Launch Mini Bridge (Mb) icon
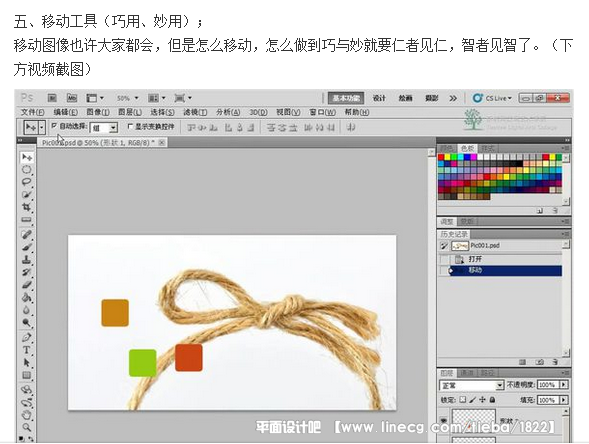Screen dimensions: 589x444 click(72, 98)
